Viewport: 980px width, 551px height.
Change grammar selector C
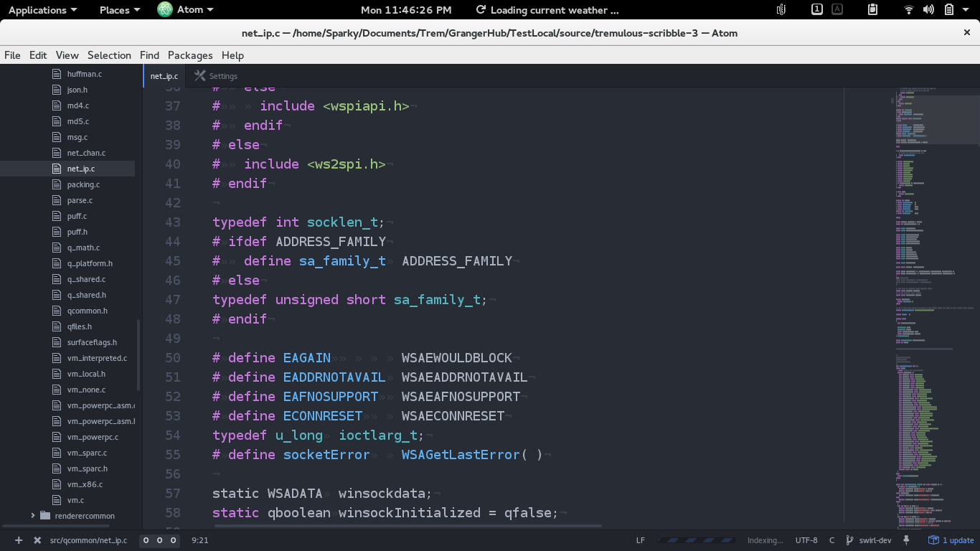[832, 540]
